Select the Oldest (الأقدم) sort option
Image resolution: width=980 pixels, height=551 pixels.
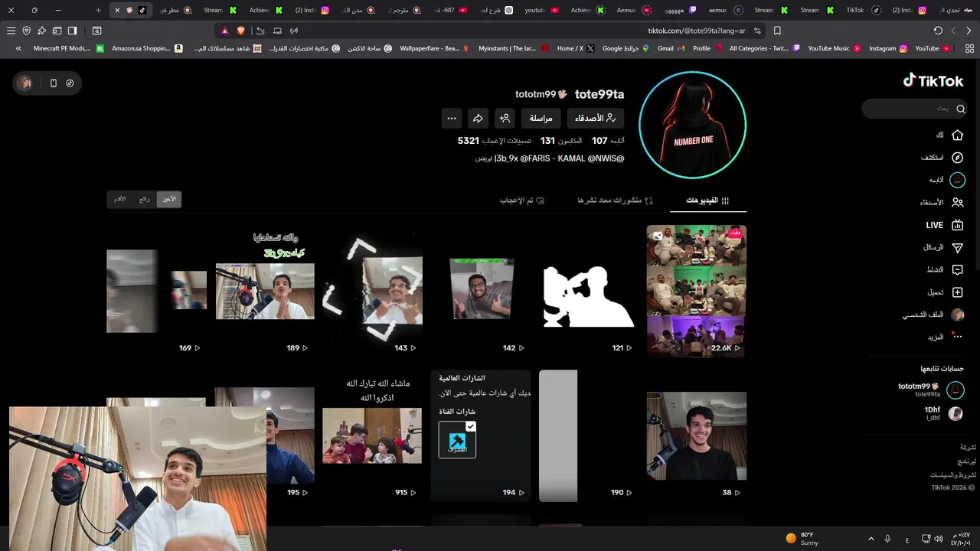[x=120, y=199]
